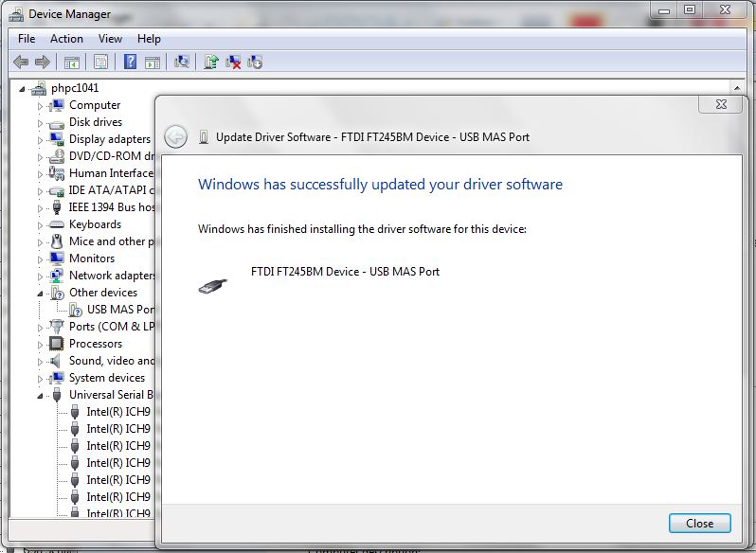Expand the Monitors category
This screenshot has height=553, width=756.
pyautogui.click(x=40, y=259)
